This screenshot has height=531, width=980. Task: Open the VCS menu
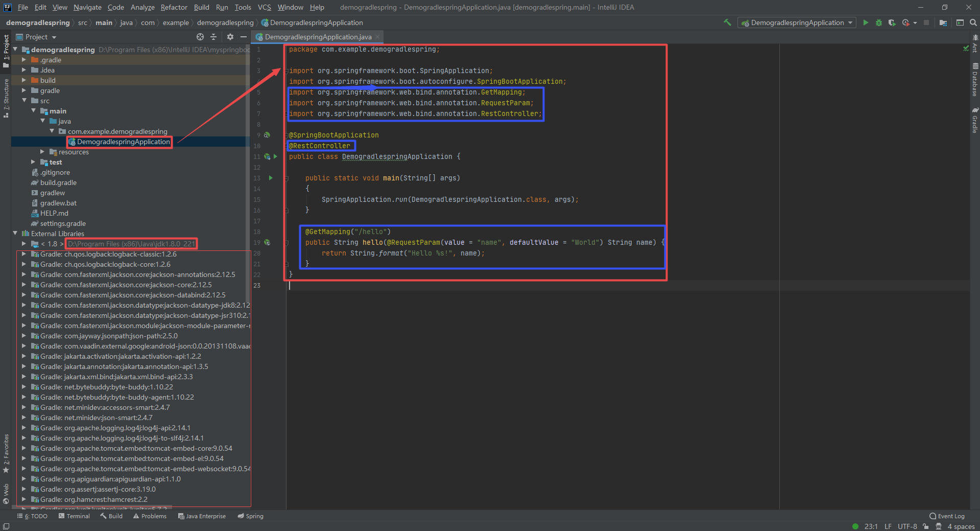[x=265, y=7]
